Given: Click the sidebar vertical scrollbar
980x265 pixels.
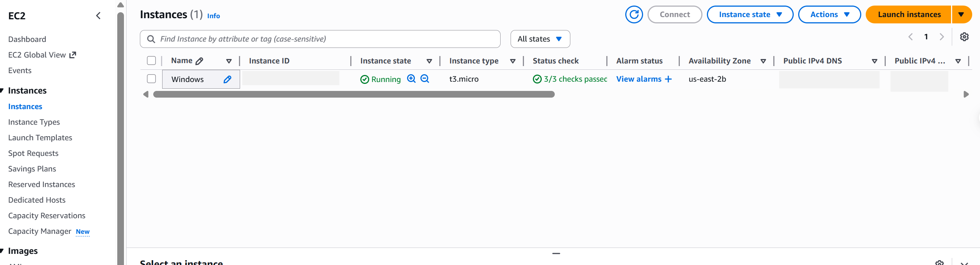Looking at the screenshot, I should [x=121, y=138].
